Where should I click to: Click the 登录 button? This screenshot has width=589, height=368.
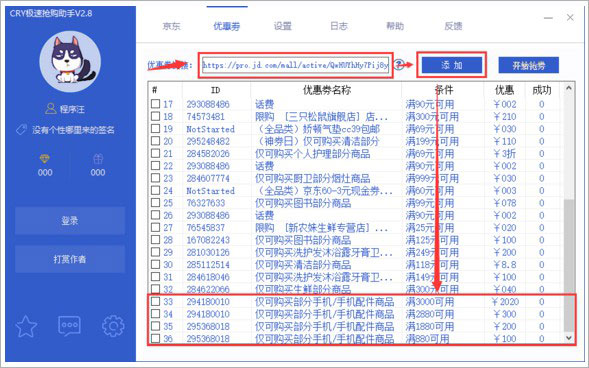click(x=70, y=221)
